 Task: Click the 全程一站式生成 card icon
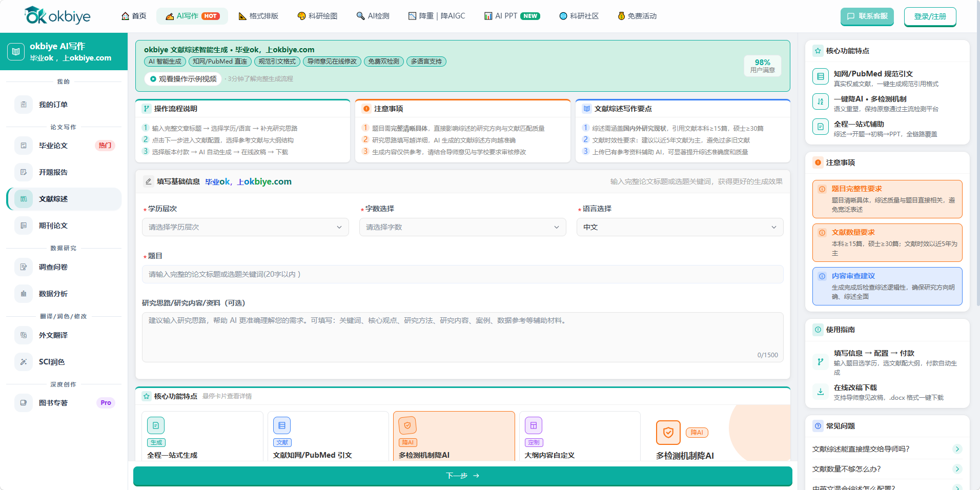(x=156, y=425)
